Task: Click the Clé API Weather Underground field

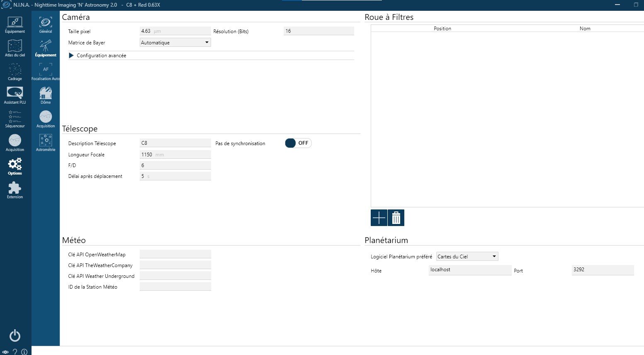Action: (175, 276)
